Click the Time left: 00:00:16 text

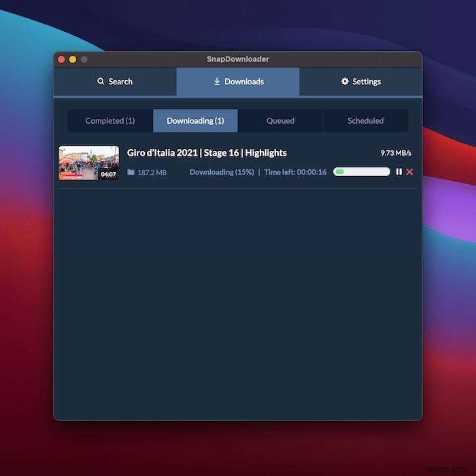coord(295,172)
